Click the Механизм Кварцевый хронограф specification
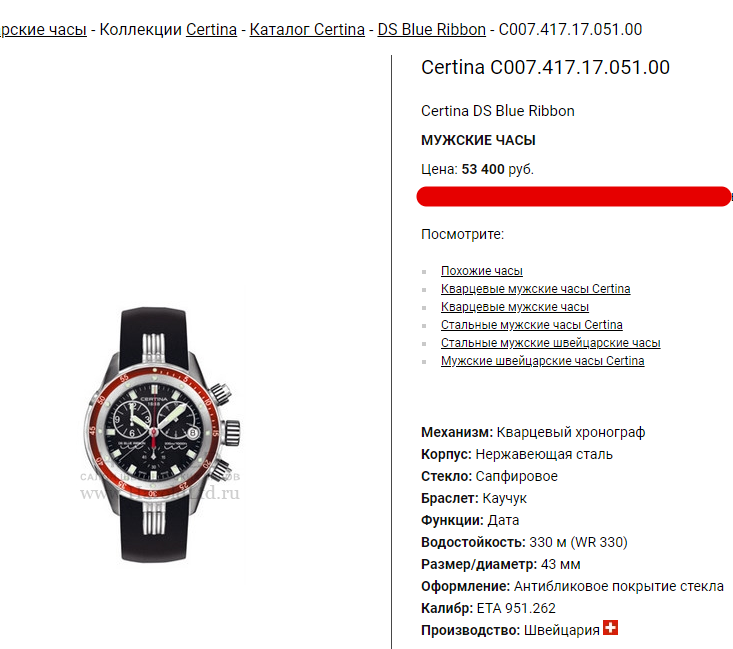The image size is (733, 649). click(x=533, y=432)
